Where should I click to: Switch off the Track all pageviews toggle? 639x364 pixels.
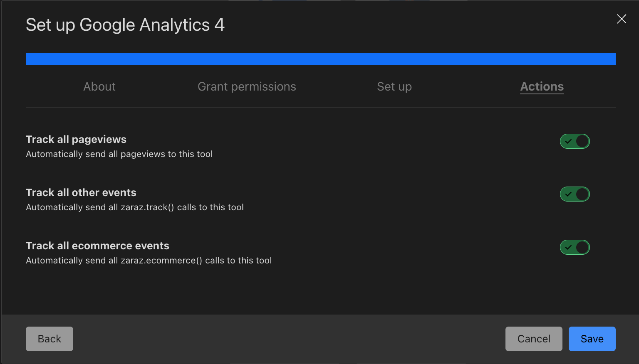tap(575, 141)
